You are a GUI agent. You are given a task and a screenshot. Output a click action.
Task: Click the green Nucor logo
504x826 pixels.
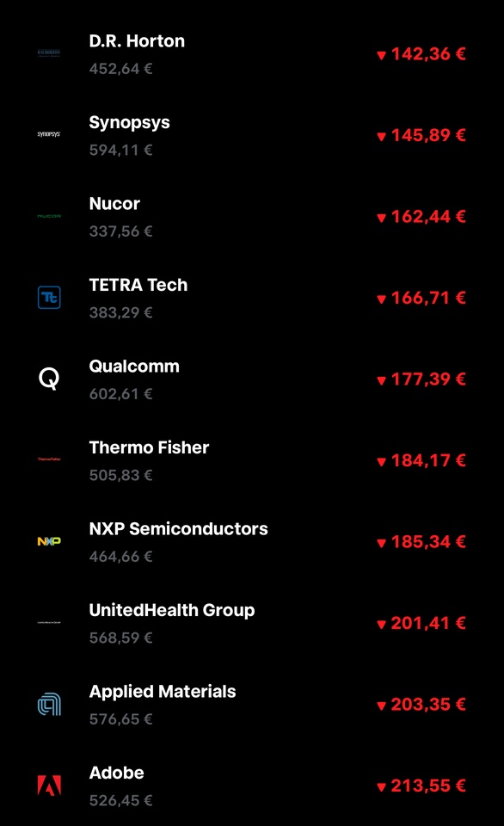pos(49,216)
